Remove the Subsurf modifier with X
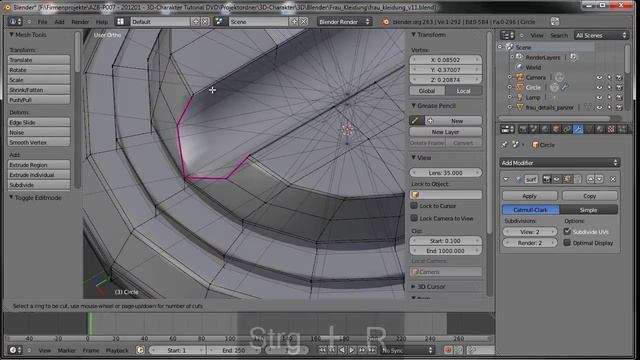The image size is (640, 360). pyautogui.click(x=613, y=179)
